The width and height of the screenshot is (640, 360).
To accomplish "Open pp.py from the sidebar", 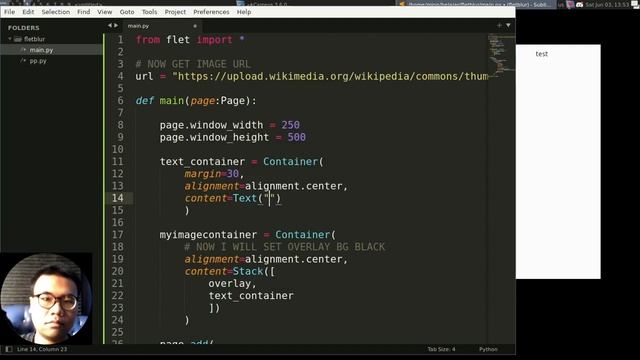I will pyautogui.click(x=38, y=61).
